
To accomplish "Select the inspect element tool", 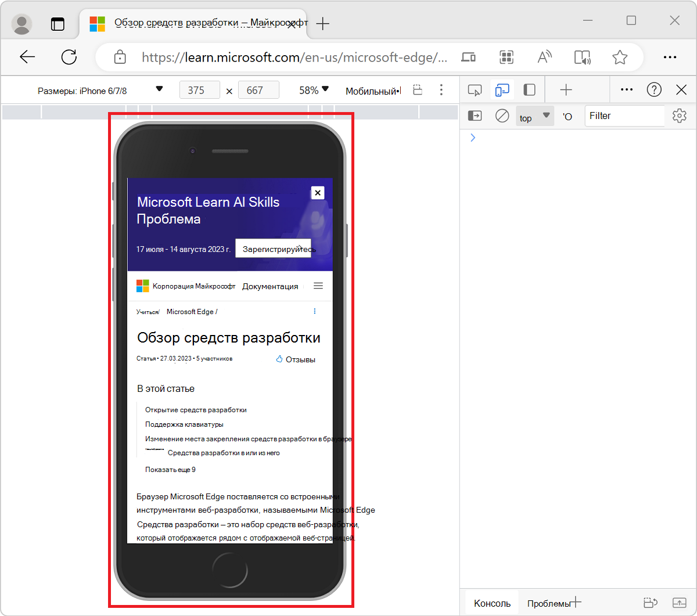I will point(475,90).
